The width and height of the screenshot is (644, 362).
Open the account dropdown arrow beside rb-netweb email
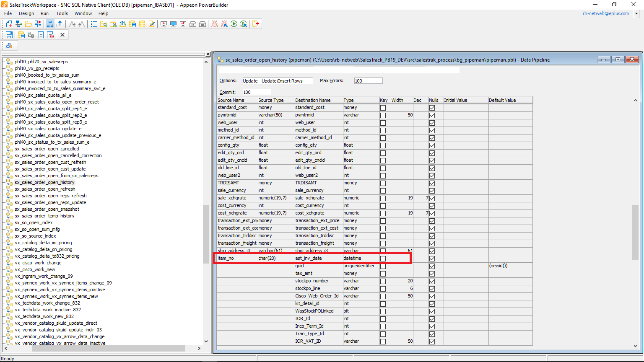tap(636, 13)
